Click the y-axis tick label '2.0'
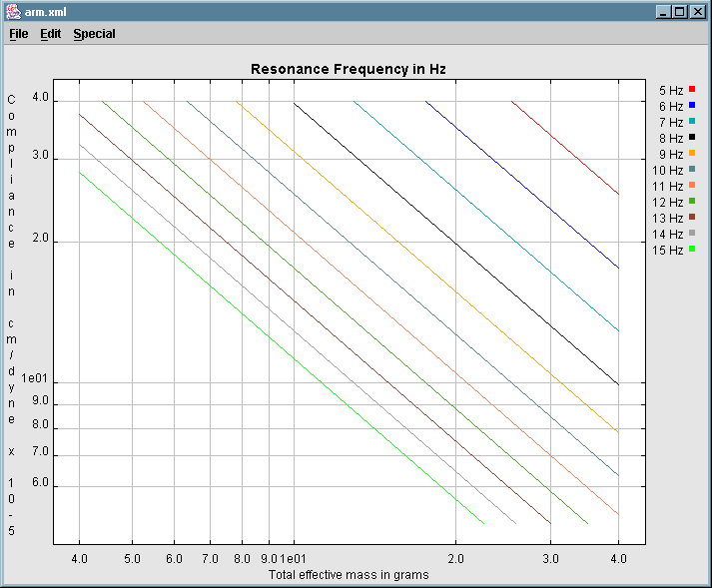The image size is (712, 588). (x=40, y=238)
